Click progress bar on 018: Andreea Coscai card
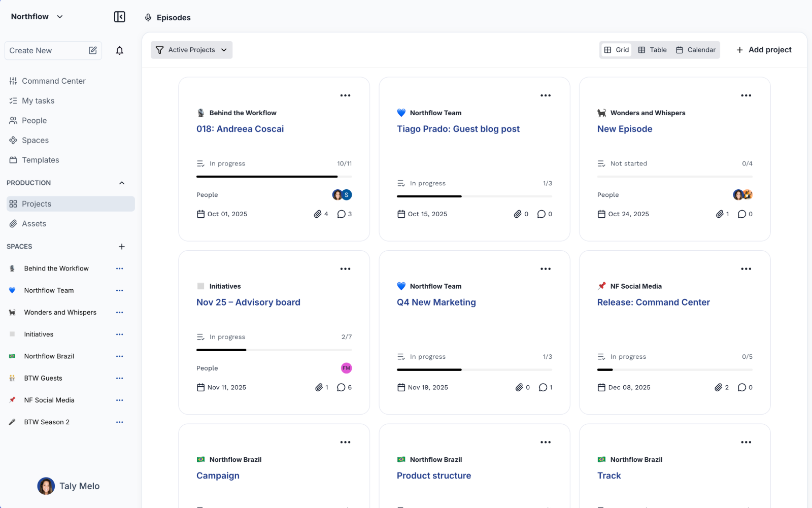This screenshot has width=812, height=508. coord(274,177)
